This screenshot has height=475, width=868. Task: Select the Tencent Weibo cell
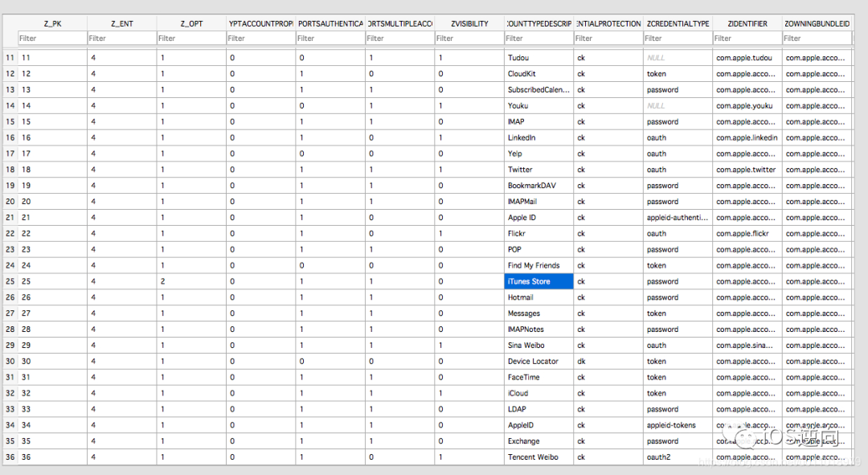point(538,457)
